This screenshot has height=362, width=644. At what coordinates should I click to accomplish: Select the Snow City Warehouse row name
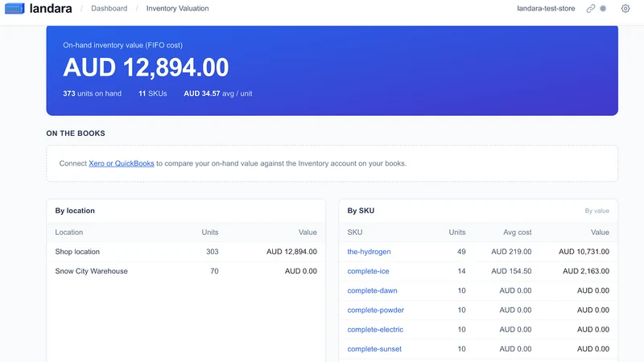coord(91,271)
